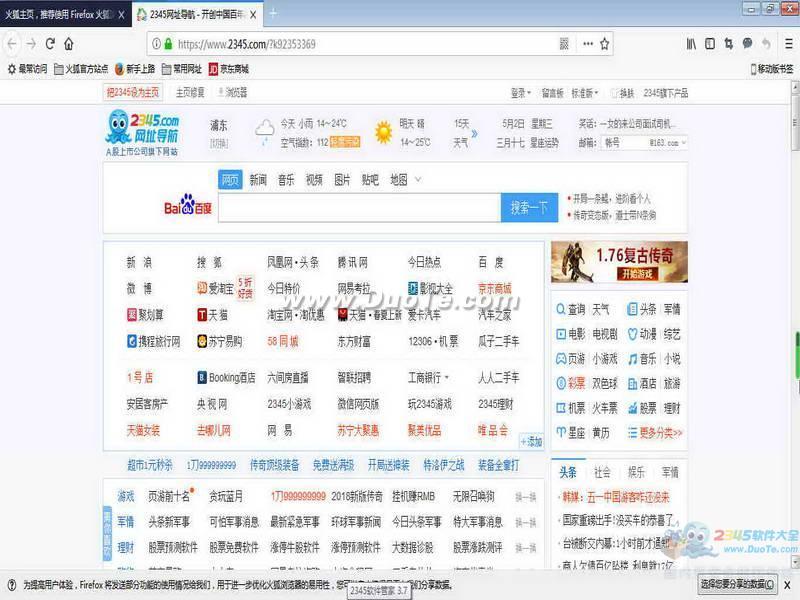Open the Library icon in toolbar
The height and width of the screenshot is (600, 800).
691,44
